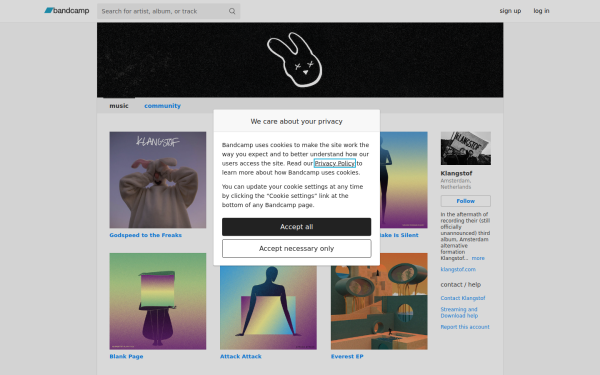Open Godspeed to the Freaks album cover
The image size is (600, 375).
[x=158, y=180]
